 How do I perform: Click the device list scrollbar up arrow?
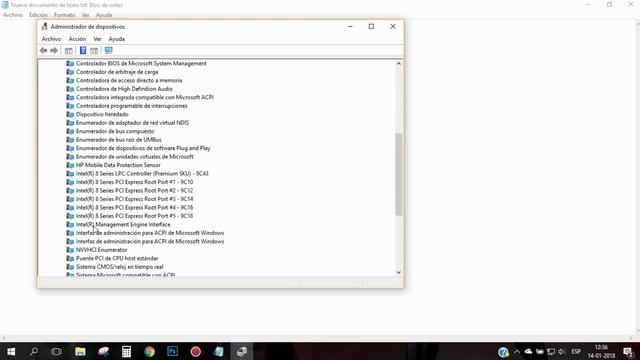399,64
